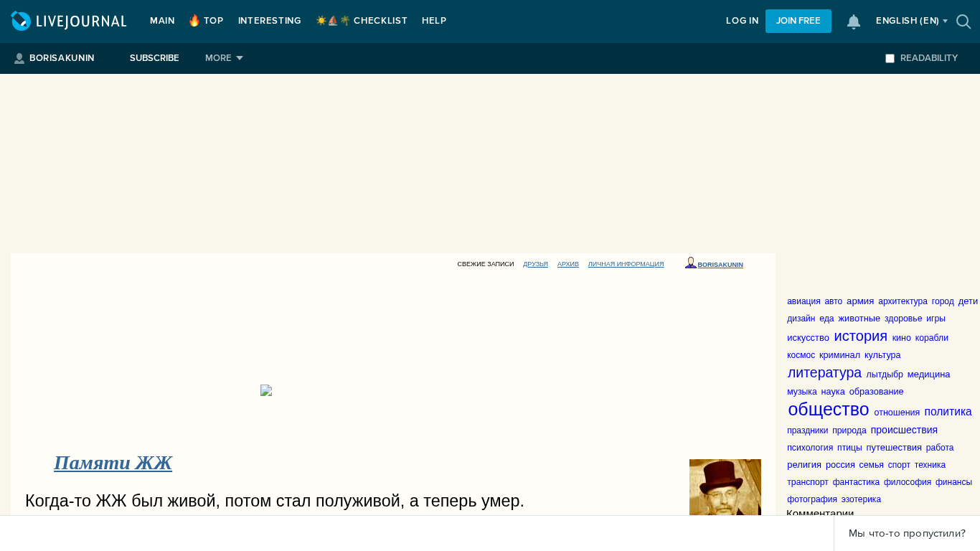Screen dimensions: 980x551
Task: Click the Мы что-то пропустили? button
Action: 907,534
